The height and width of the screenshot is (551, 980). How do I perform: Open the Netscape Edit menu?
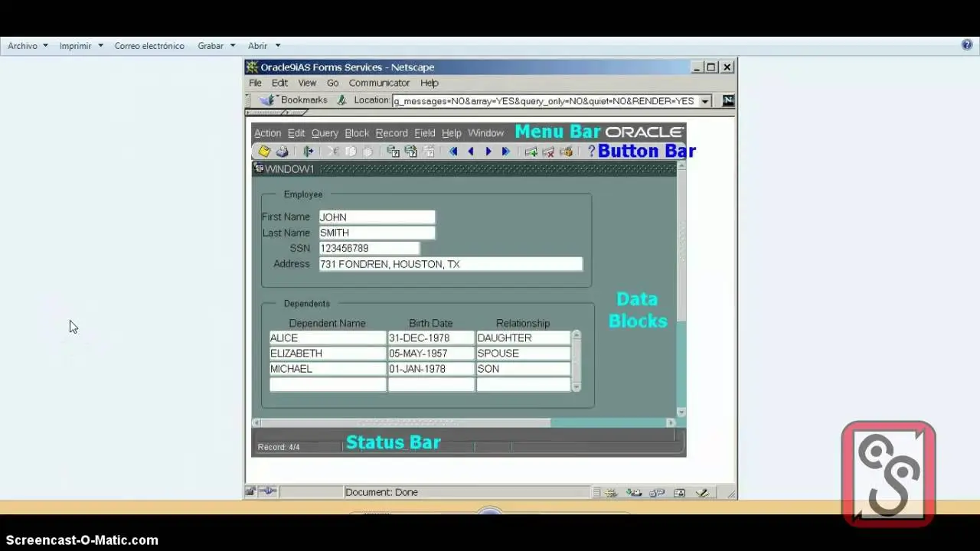coord(279,83)
